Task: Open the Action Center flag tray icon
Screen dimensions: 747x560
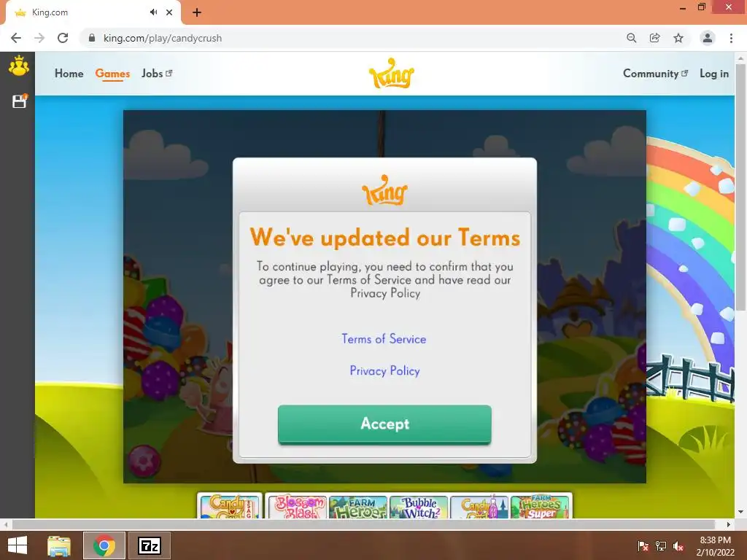Action: coord(643,545)
